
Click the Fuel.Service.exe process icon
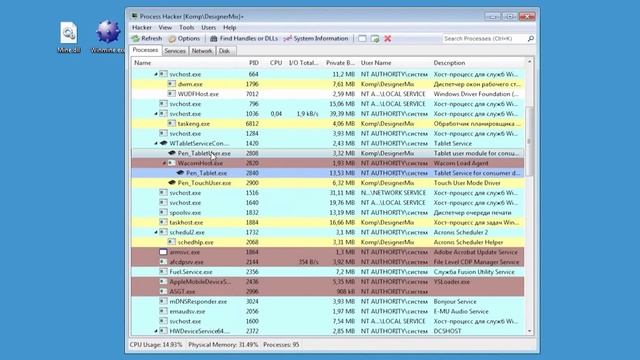[x=163, y=271]
